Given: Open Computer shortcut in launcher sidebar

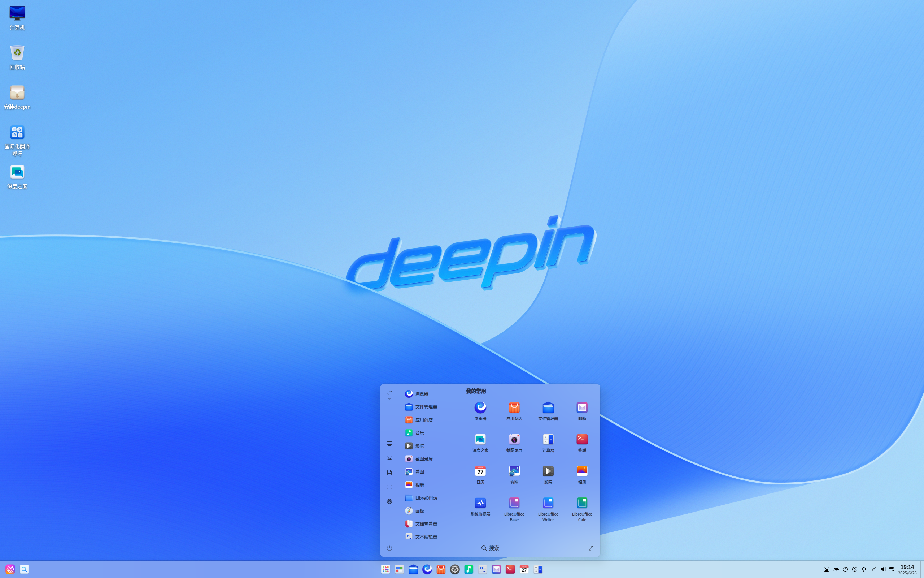Looking at the screenshot, I should (x=389, y=444).
